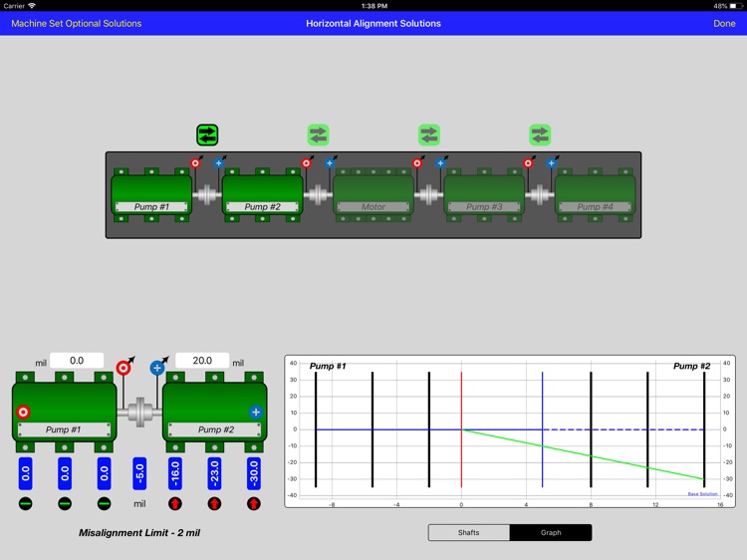Go back to Machine Set Optional Solutions
This screenshot has height=560, width=747.
77,23
